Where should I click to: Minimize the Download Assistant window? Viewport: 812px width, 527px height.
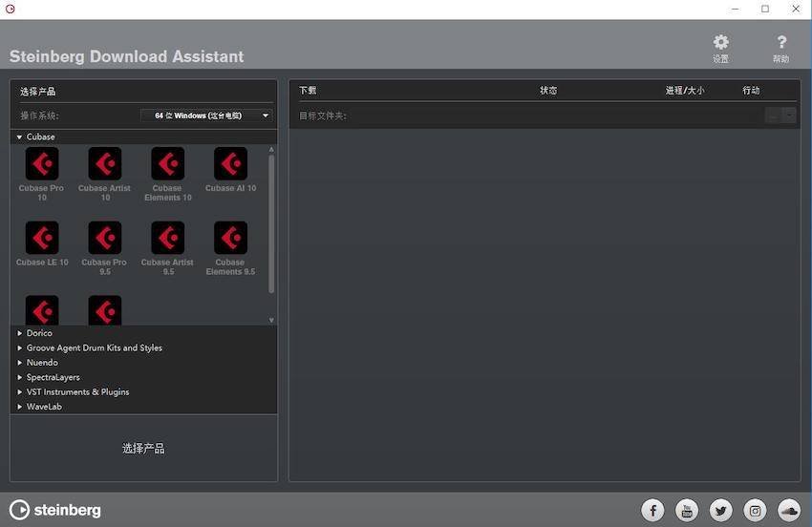735,9
